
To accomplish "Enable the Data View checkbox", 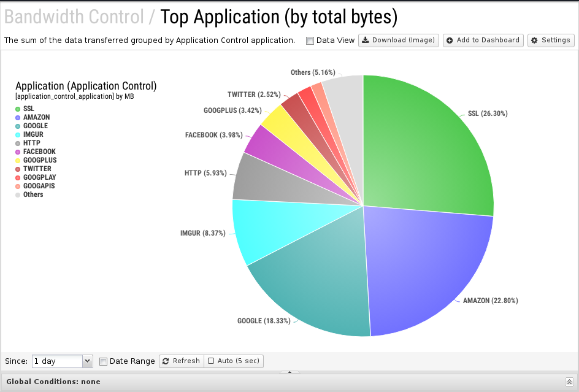I will [x=310, y=40].
